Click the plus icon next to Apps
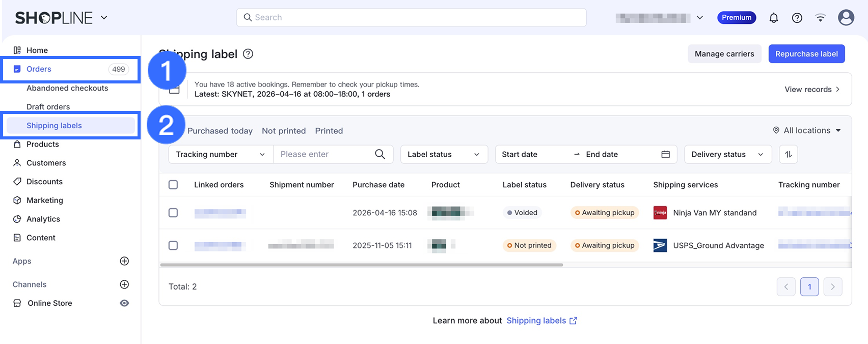The height and width of the screenshot is (344, 868). coord(124,261)
